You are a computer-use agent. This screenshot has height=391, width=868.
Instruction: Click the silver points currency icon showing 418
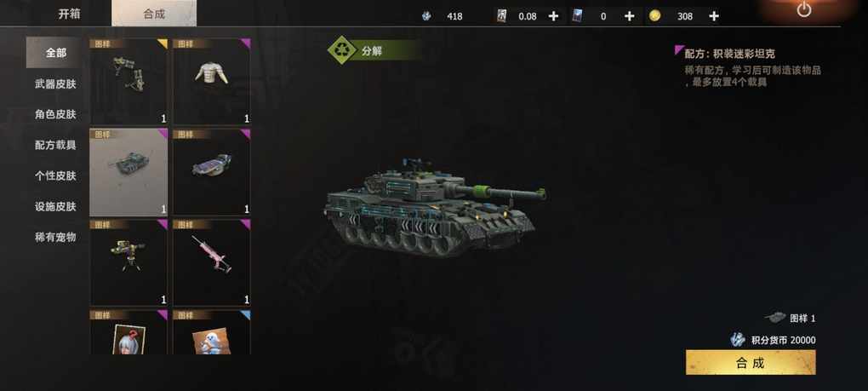[426, 16]
